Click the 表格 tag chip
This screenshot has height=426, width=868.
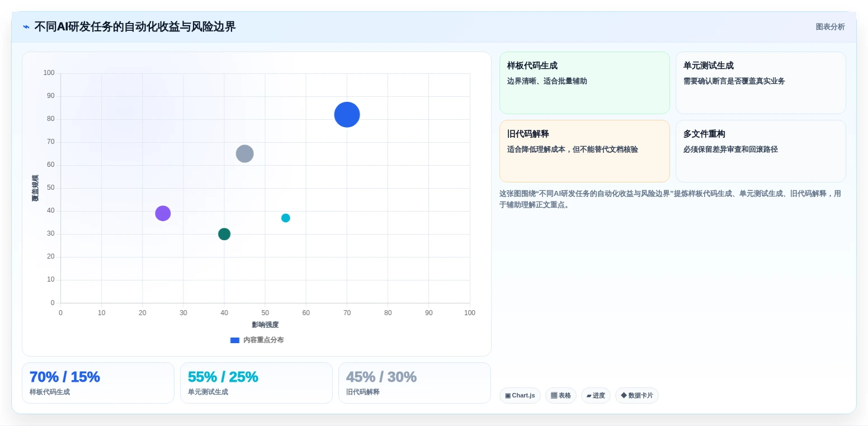click(561, 396)
